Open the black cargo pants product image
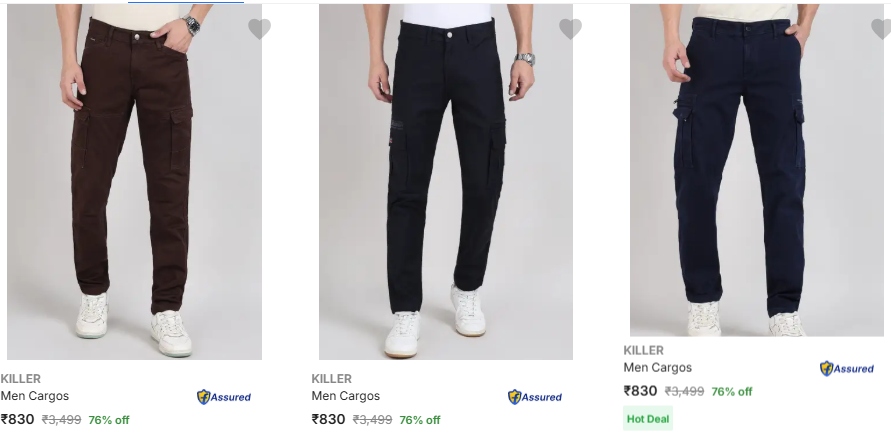Viewport: 891px width, 434px height. coord(445,180)
